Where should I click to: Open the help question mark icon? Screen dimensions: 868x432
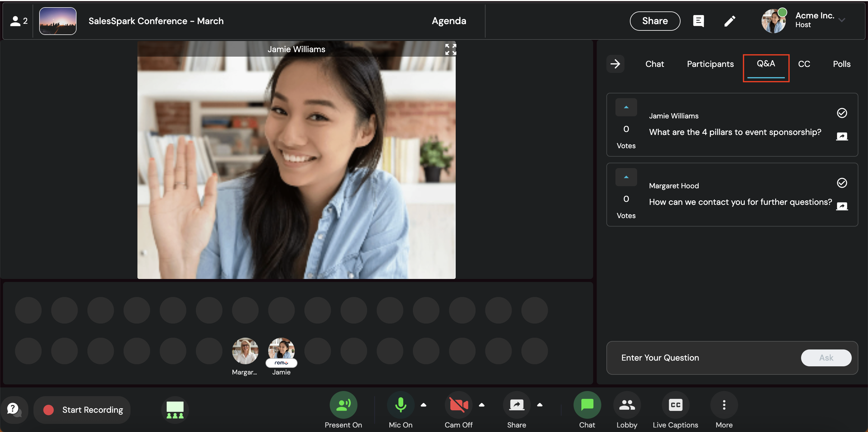tap(14, 409)
